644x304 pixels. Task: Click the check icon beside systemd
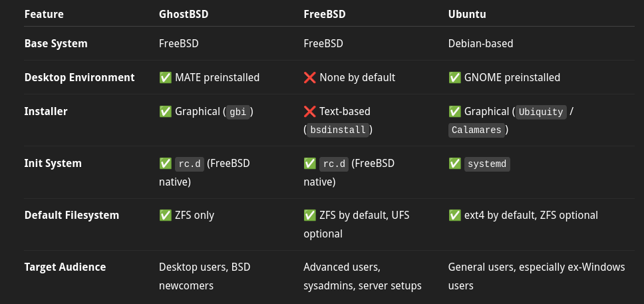click(x=454, y=164)
